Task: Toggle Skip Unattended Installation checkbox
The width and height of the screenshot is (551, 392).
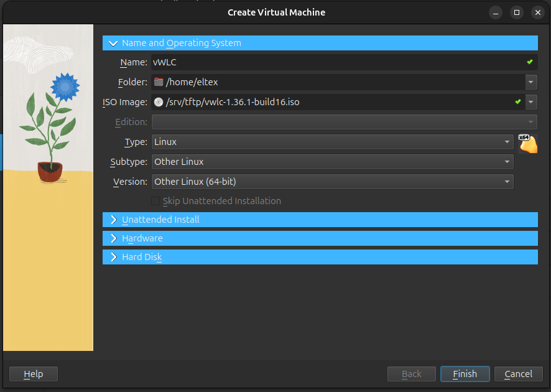Action: pos(155,201)
